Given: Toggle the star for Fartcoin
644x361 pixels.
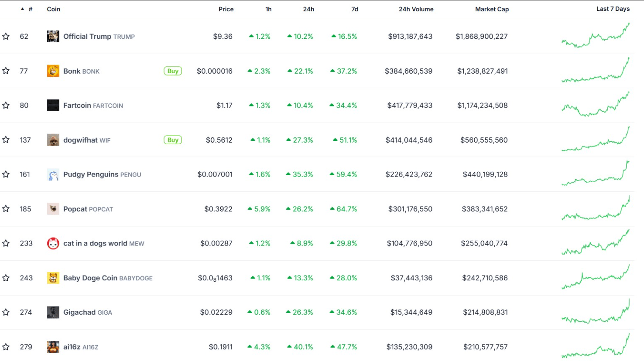Looking at the screenshot, I should (x=6, y=106).
